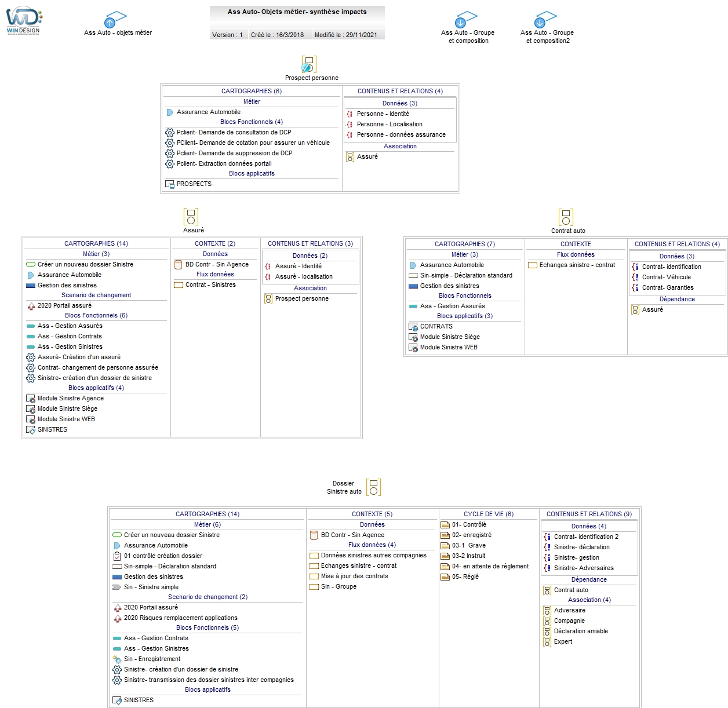
Task: Open Sinistre- transmission des dossier sinistres inter compagnies
Action: 209,680
